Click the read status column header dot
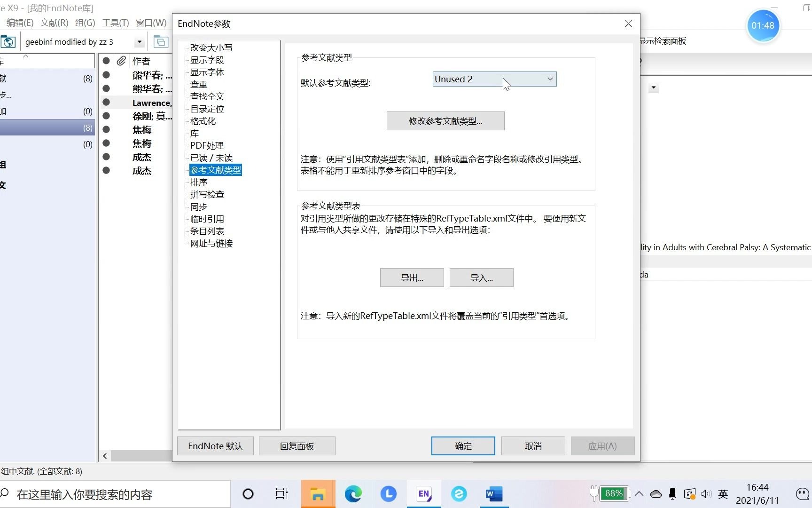 pos(106,61)
